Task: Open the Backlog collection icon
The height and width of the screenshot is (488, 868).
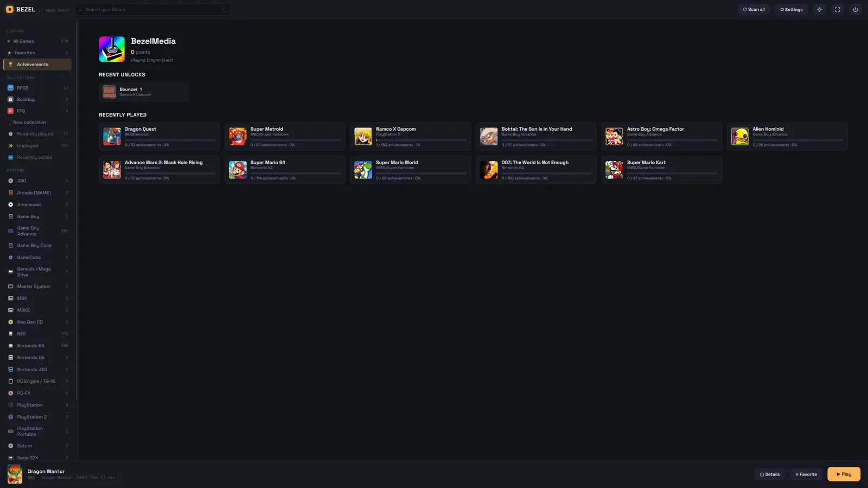Action: pyautogui.click(x=10, y=99)
